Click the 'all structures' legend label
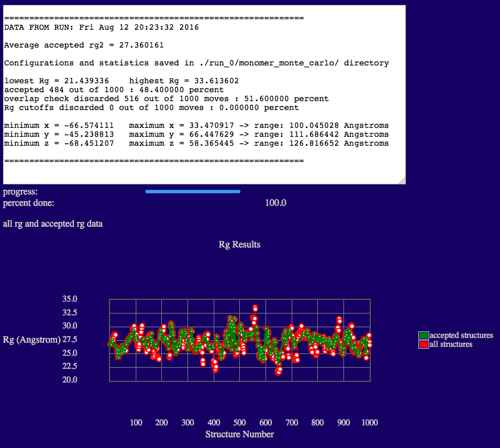This screenshot has height=448, width=500. click(451, 344)
